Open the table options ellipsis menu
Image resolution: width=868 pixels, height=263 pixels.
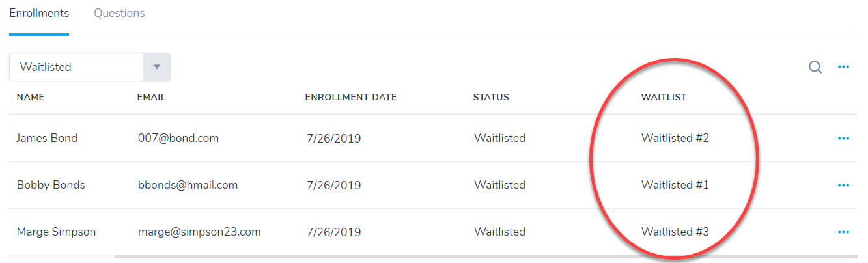[x=843, y=67]
